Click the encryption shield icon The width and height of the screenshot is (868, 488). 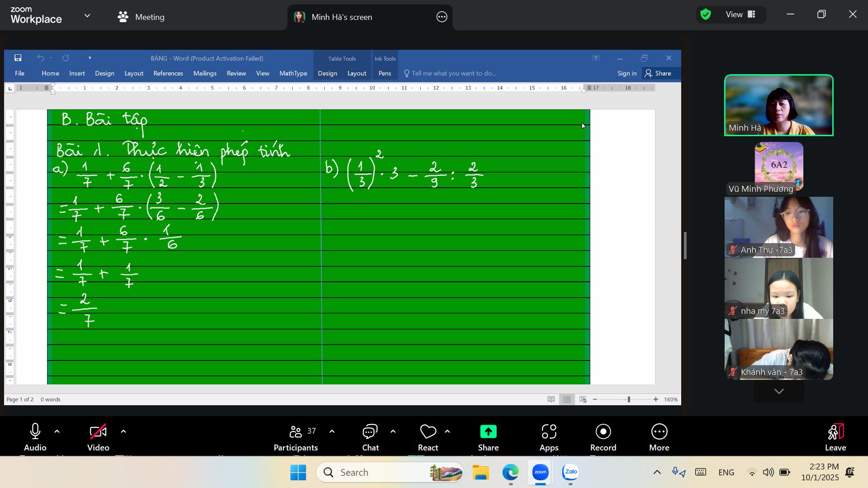tap(705, 14)
